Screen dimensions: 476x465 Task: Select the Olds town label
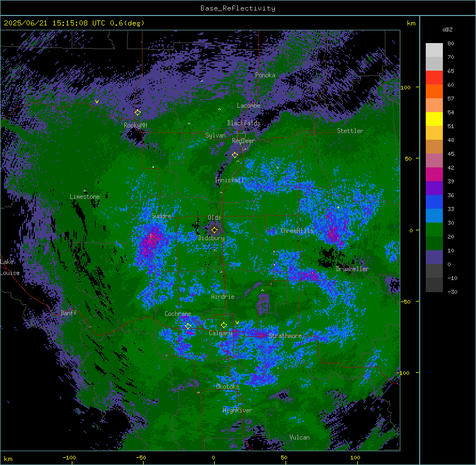point(214,218)
